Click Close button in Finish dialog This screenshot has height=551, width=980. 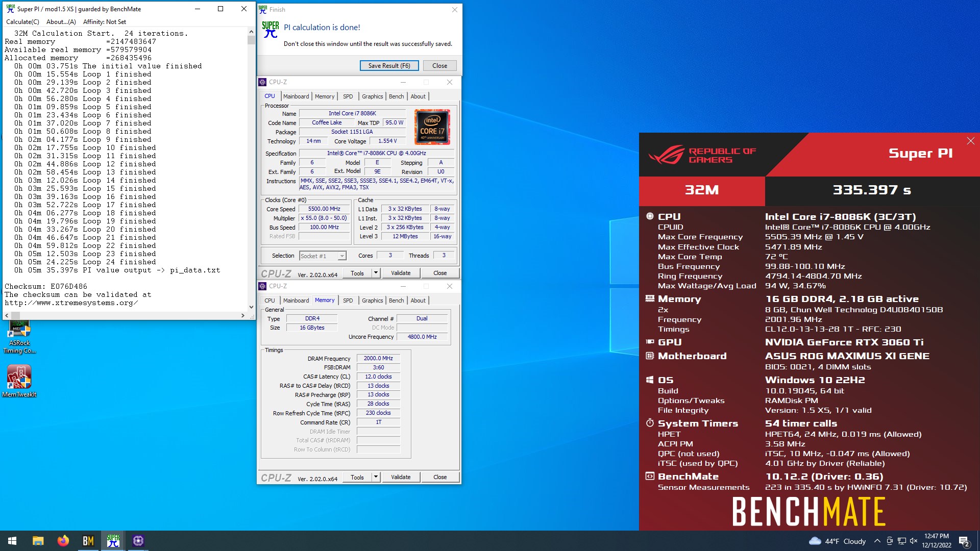[x=439, y=66]
